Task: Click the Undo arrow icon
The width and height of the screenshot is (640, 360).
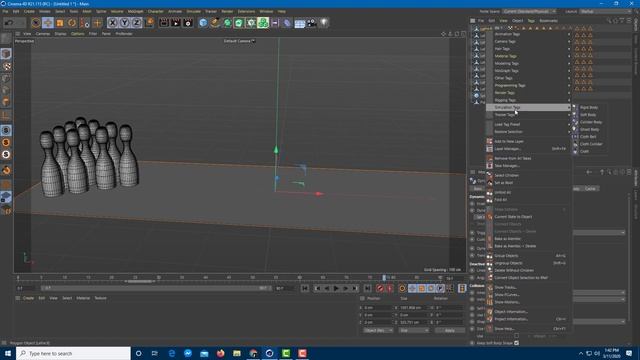Action: click(x=9, y=23)
